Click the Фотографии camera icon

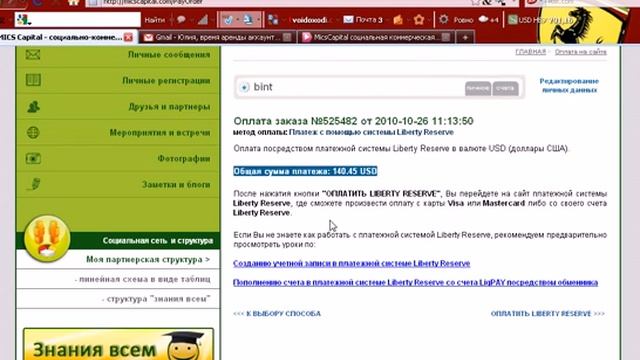click(x=33, y=158)
